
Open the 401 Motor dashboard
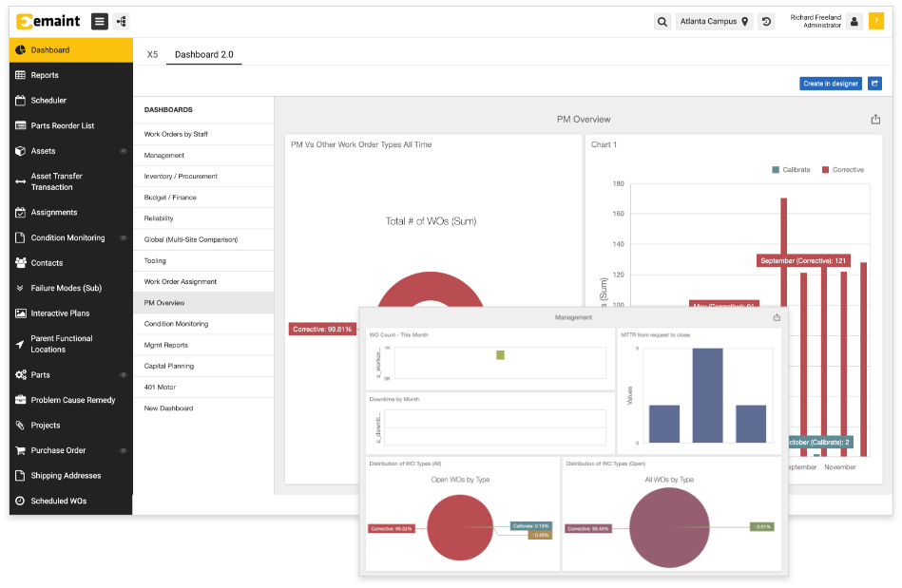point(203,388)
